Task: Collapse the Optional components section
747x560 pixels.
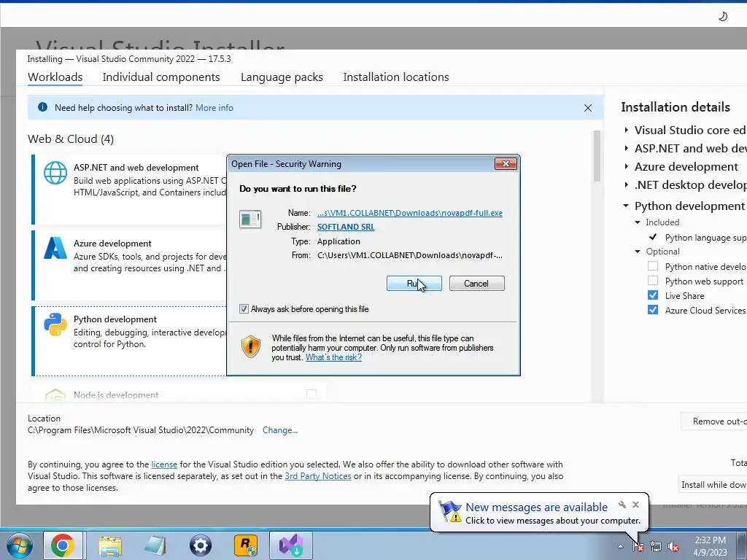Action: (638, 252)
